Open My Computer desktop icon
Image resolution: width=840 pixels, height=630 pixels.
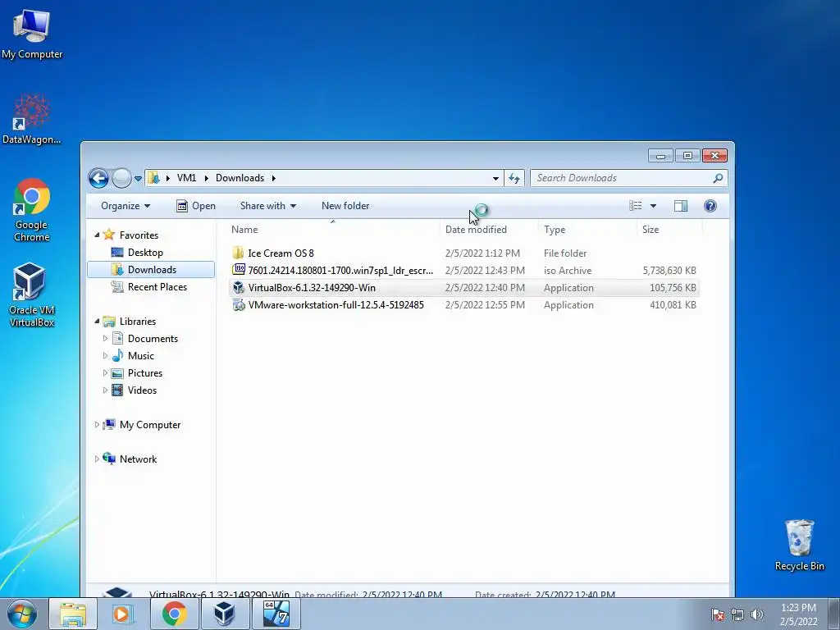pos(32,34)
